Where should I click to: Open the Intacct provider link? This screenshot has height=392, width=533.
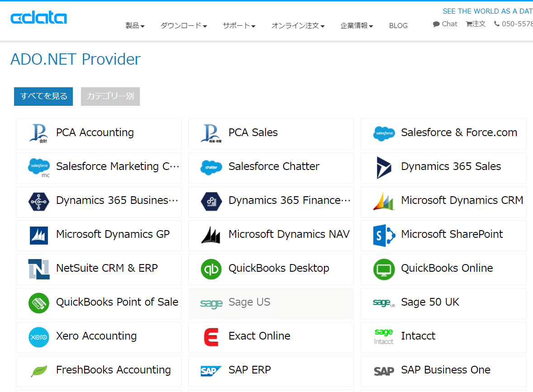443,338
